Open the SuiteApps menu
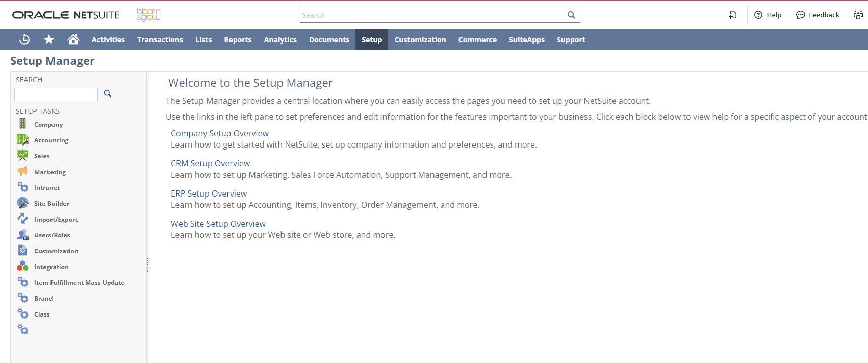The image size is (868, 363). [x=527, y=40]
